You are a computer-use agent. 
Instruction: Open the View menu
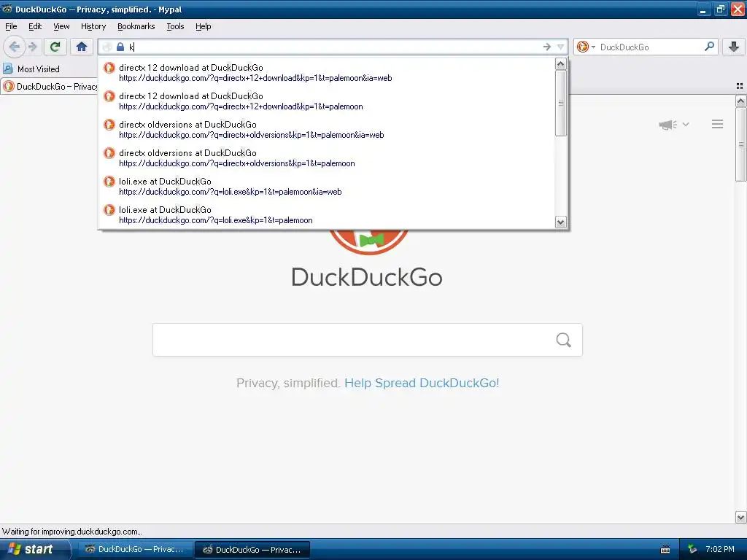[x=61, y=26]
